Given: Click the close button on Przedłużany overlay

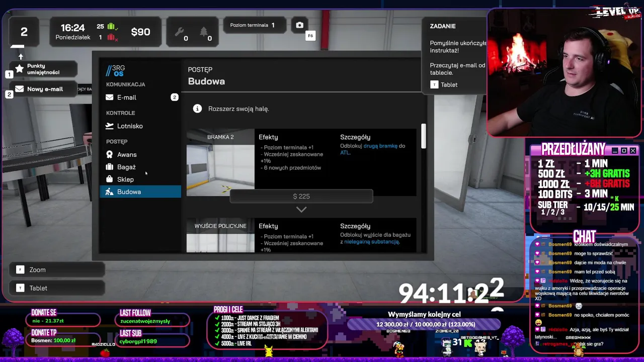Looking at the screenshot, I should click(x=633, y=150).
